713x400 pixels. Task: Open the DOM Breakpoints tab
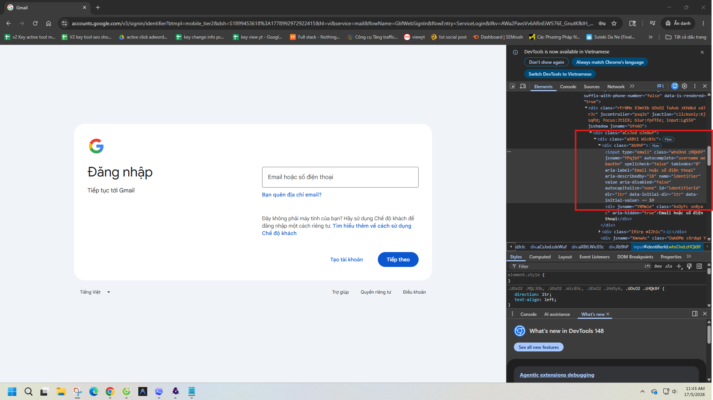click(635, 257)
